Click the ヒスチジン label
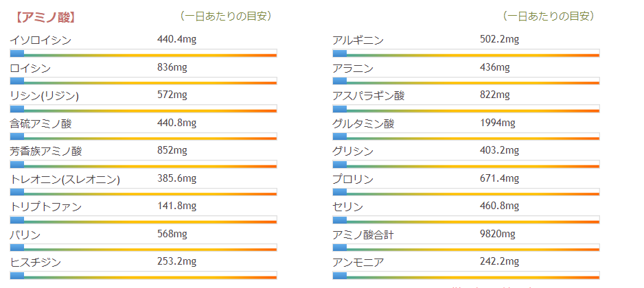The image size is (644, 288). 36,262
